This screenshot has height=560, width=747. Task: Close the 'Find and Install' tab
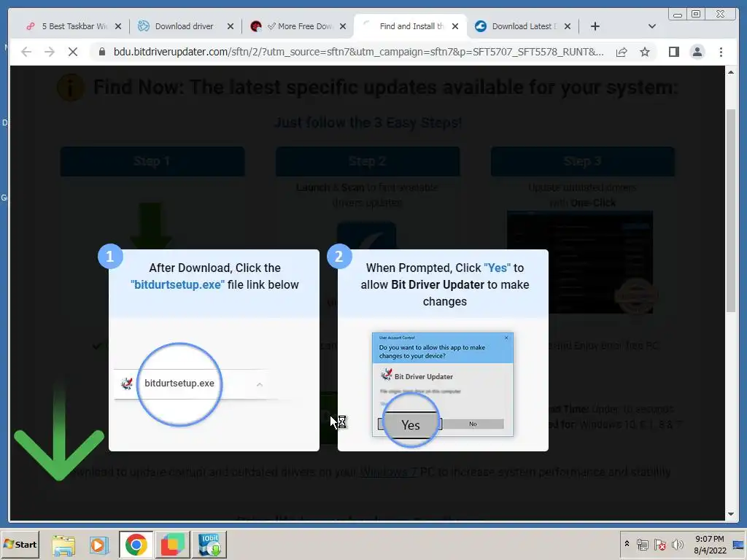pos(455,26)
